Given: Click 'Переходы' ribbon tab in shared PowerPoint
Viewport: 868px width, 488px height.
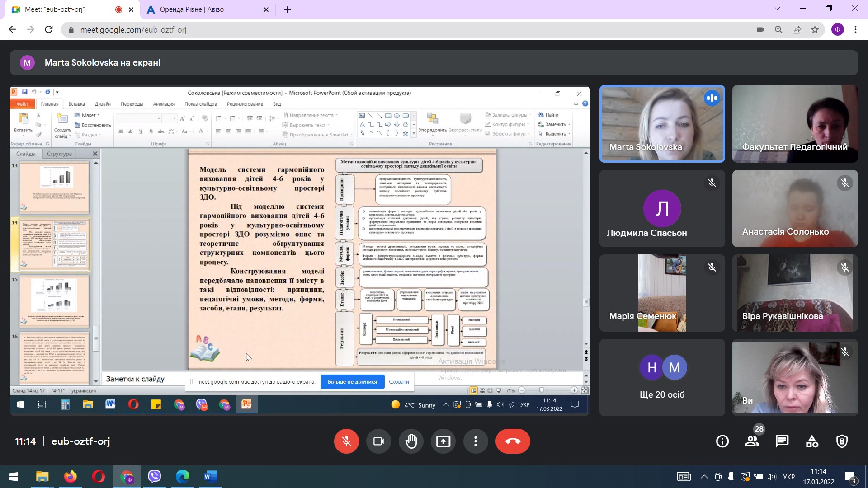Looking at the screenshot, I should pos(132,104).
